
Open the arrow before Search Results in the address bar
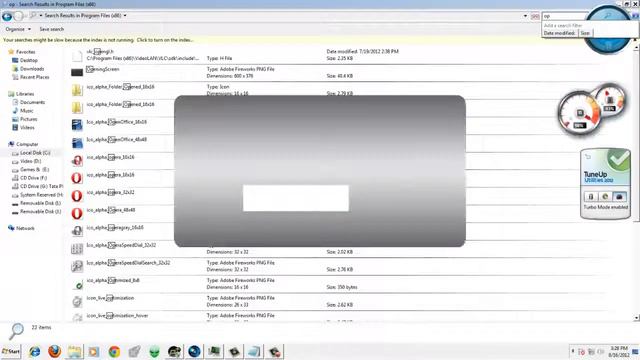[41, 16]
